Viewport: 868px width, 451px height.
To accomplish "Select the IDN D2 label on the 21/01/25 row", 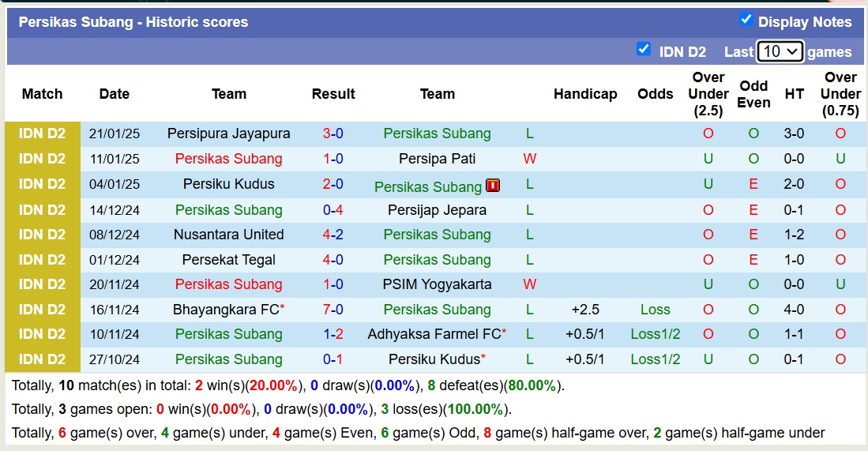I will 43,133.
